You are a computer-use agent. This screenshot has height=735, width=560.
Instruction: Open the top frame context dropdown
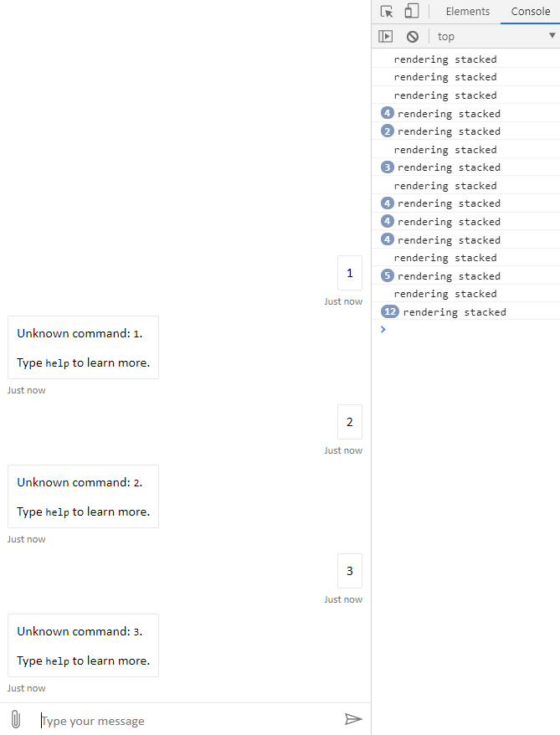tap(446, 36)
